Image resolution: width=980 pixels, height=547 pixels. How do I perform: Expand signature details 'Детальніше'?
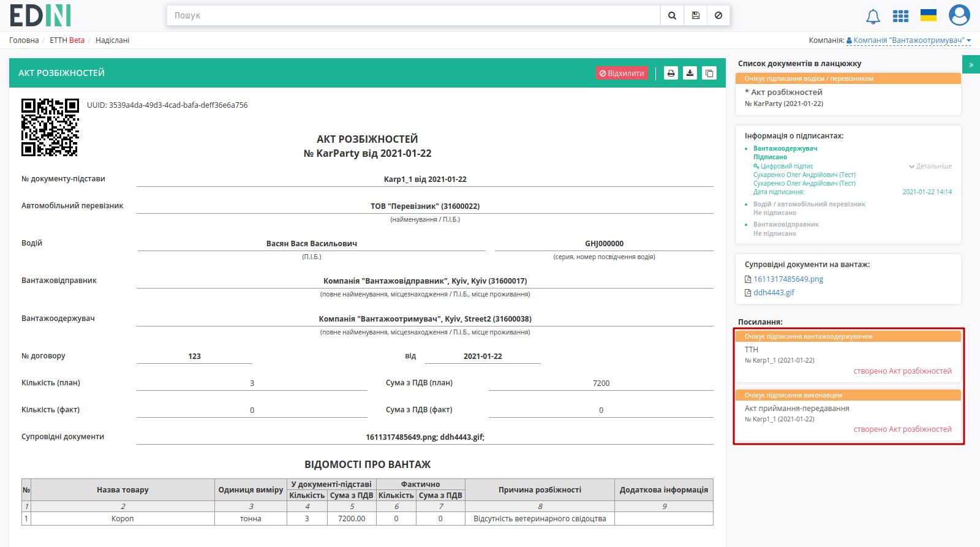930,166
